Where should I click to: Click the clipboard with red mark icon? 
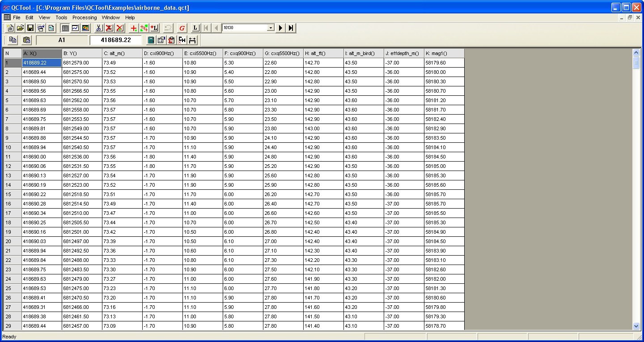pyautogui.click(x=172, y=40)
